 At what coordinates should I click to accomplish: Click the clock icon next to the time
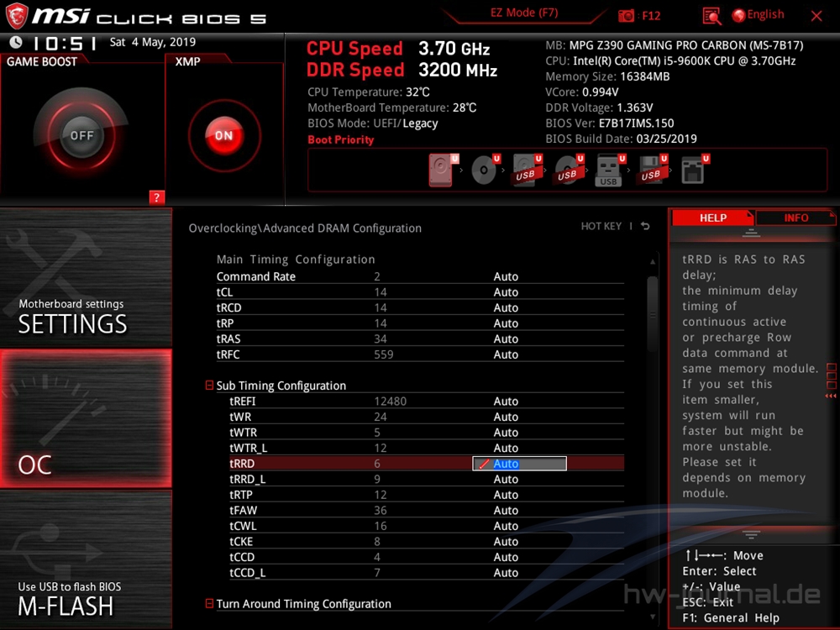click(16, 42)
